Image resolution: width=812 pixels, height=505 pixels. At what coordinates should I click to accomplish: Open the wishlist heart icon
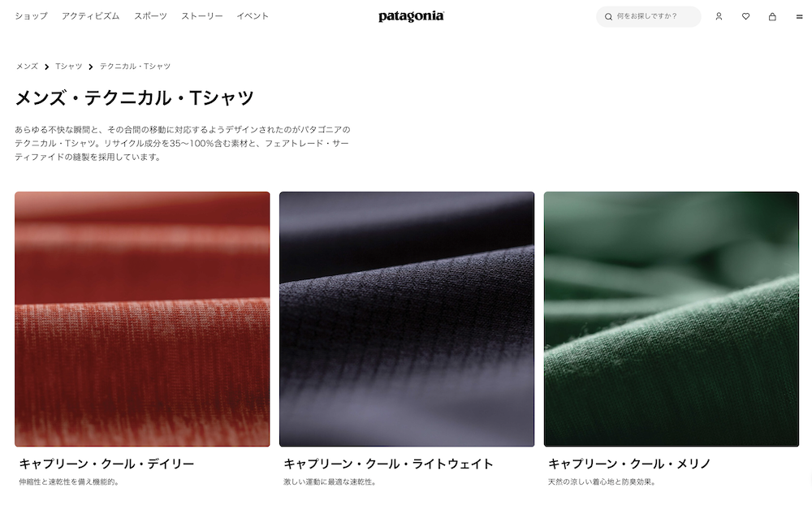pyautogui.click(x=745, y=16)
